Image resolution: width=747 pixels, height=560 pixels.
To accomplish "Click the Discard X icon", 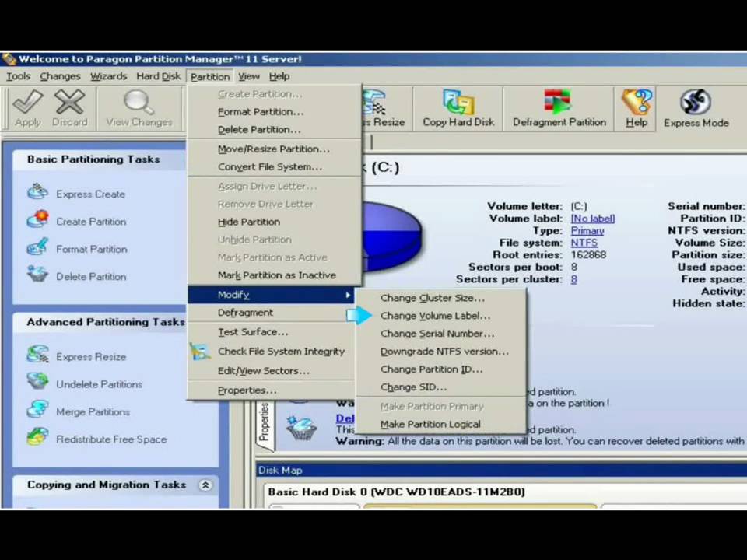I will 69,102.
